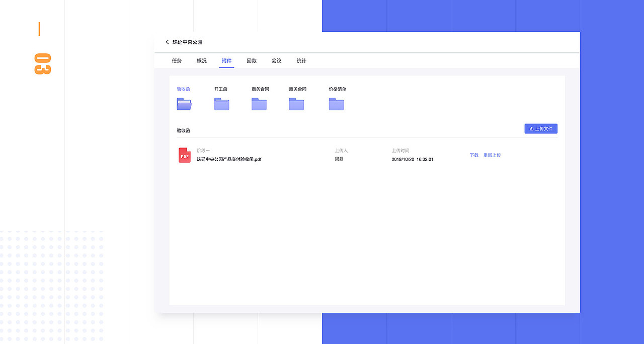Click the 上传文件 upload button
This screenshot has height=344, width=644.
click(541, 129)
